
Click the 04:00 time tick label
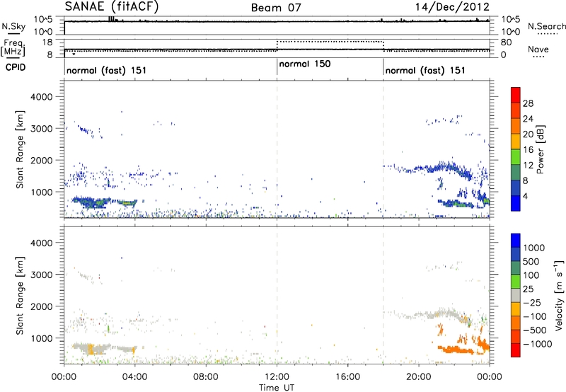click(134, 377)
